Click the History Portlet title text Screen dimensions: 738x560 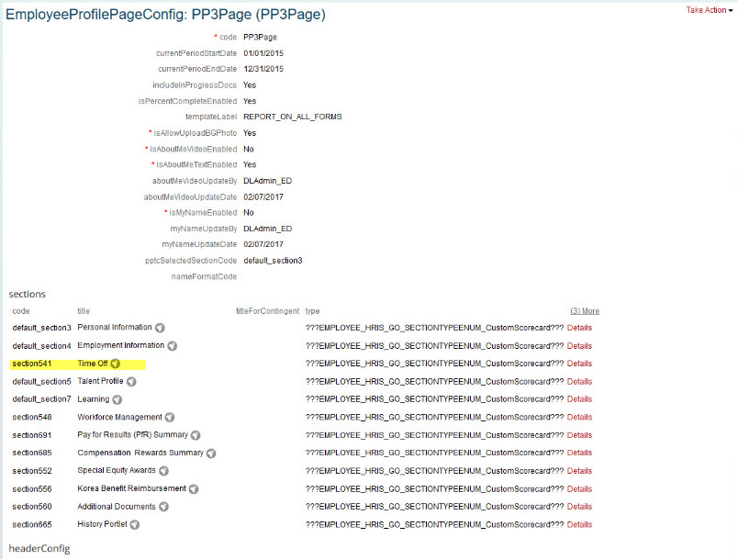[102, 524]
